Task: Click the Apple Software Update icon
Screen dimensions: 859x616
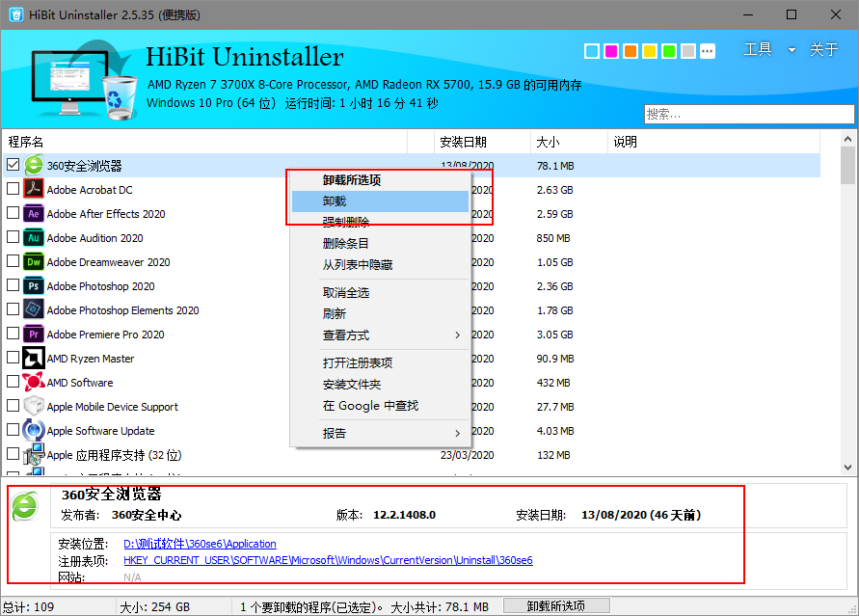Action: tap(34, 431)
